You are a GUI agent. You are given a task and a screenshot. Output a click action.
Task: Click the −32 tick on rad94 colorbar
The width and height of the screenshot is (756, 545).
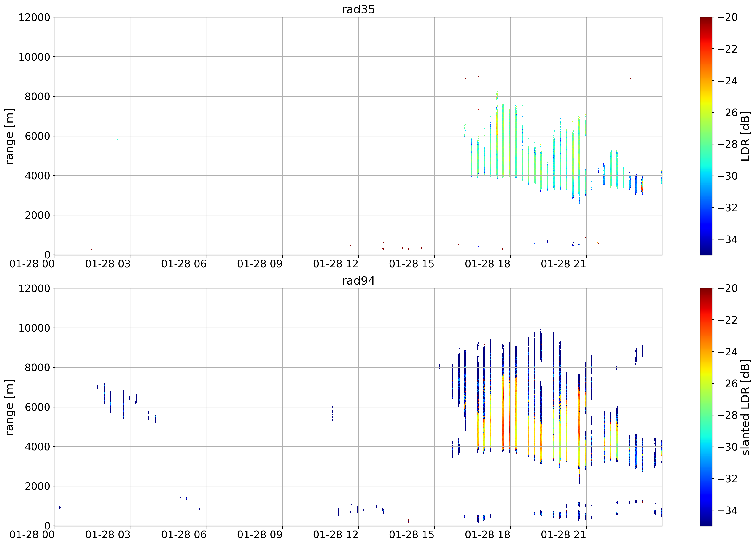tap(727, 479)
